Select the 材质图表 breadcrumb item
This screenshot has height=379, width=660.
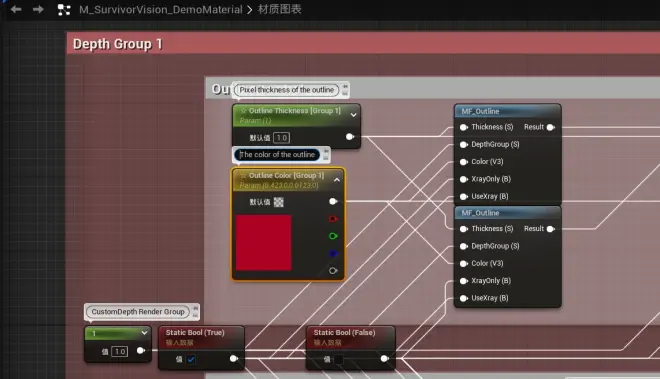pyautogui.click(x=279, y=9)
